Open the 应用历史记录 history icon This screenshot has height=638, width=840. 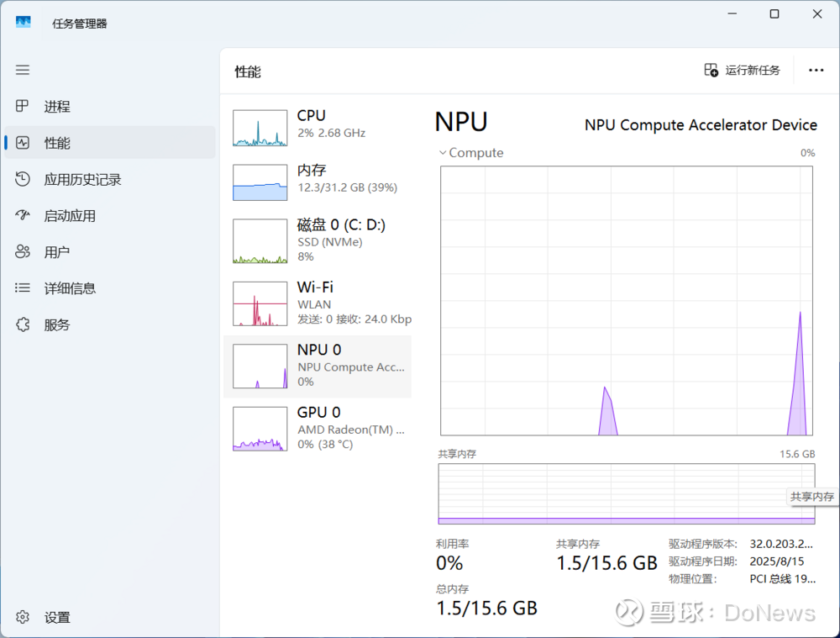point(23,179)
